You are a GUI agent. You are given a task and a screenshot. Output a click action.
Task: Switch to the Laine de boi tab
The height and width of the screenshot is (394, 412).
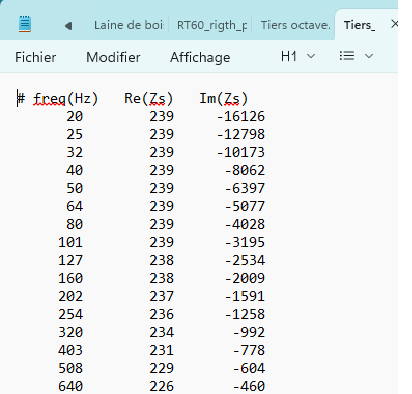coord(129,25)
